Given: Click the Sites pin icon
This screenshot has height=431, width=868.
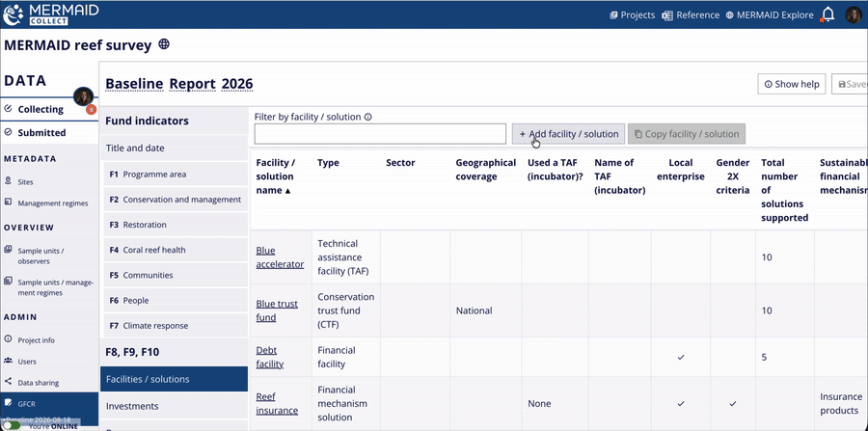Looking at the screenshot, I should pos(8,181).
